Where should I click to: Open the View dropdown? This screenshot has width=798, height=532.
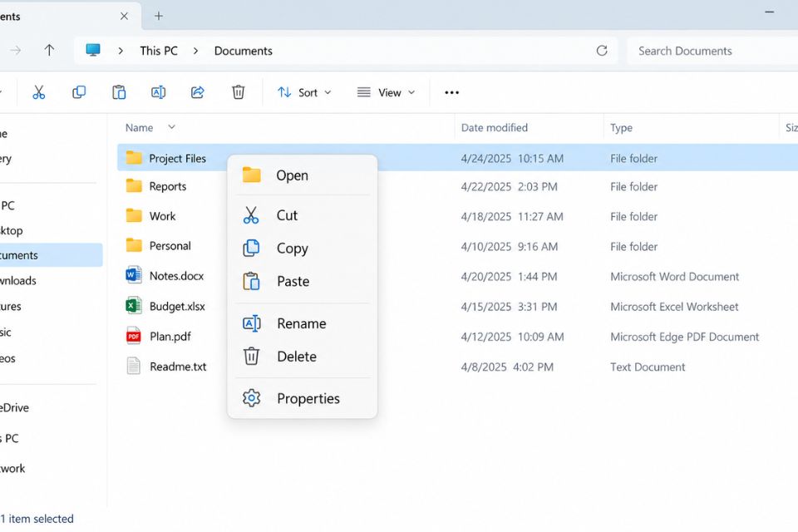(386, 92)
